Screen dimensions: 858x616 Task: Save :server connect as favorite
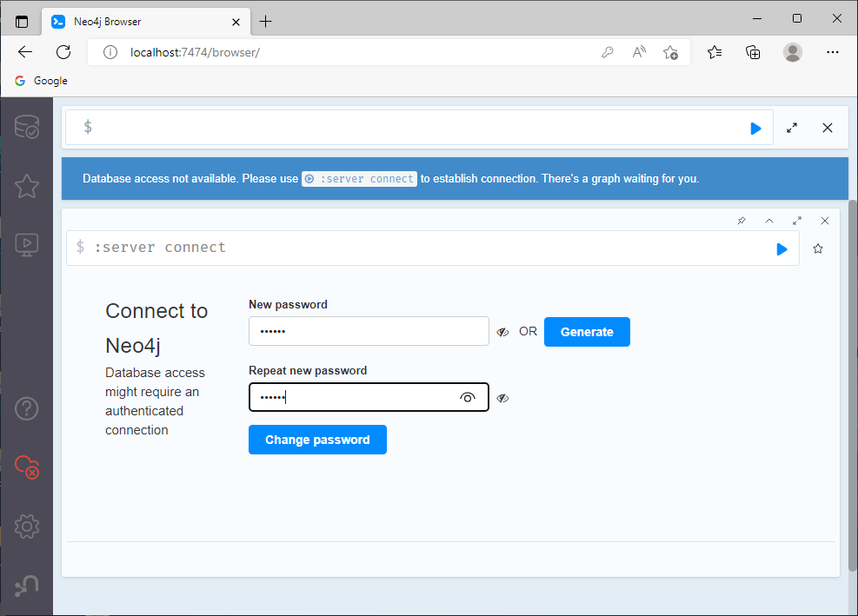pyautogui.click(x=818, y=248)
